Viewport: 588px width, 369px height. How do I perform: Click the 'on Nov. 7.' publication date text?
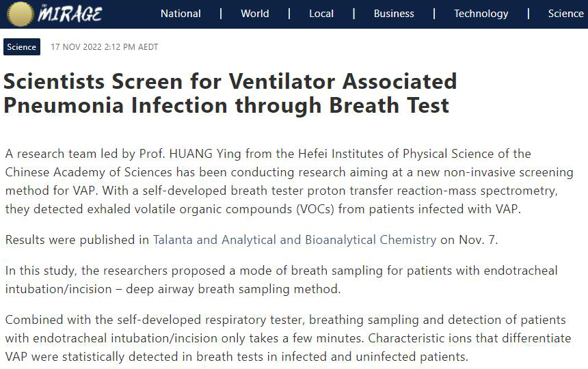point(470,240)
